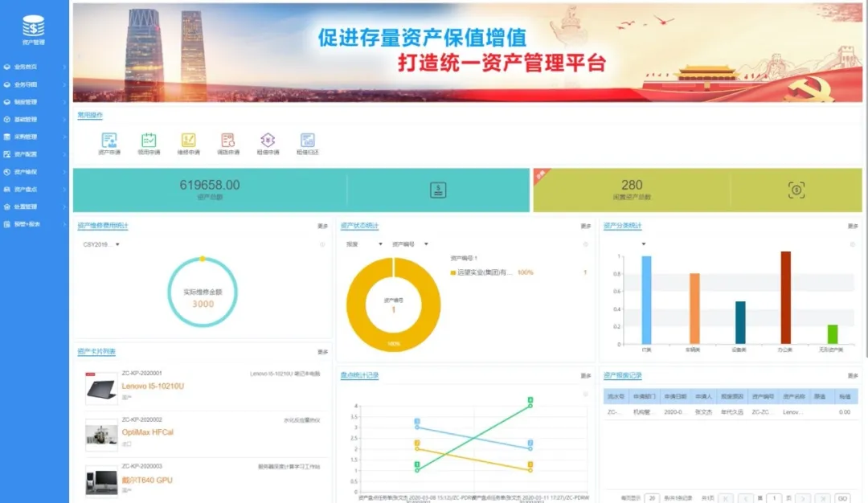
Task: Click the 租借归还 icon
Action: [x=308, y=141]
